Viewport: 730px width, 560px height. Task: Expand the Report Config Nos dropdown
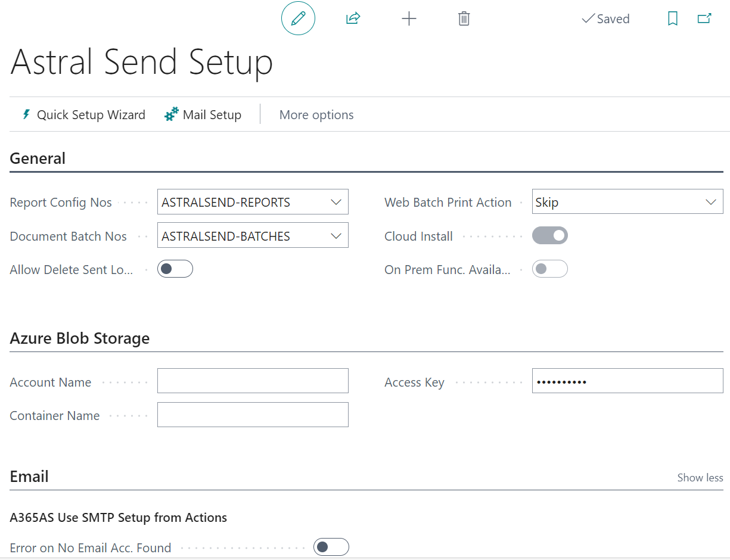[336, 203]
